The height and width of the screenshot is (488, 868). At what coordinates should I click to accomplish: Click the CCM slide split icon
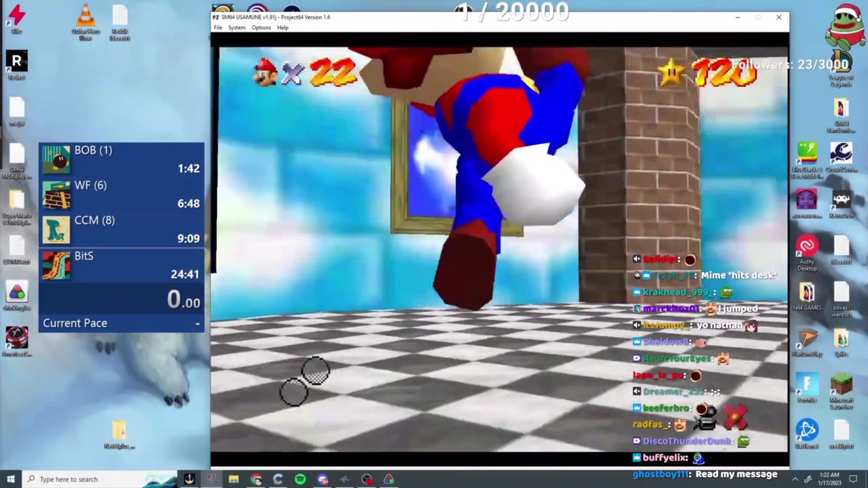(56, 230)
